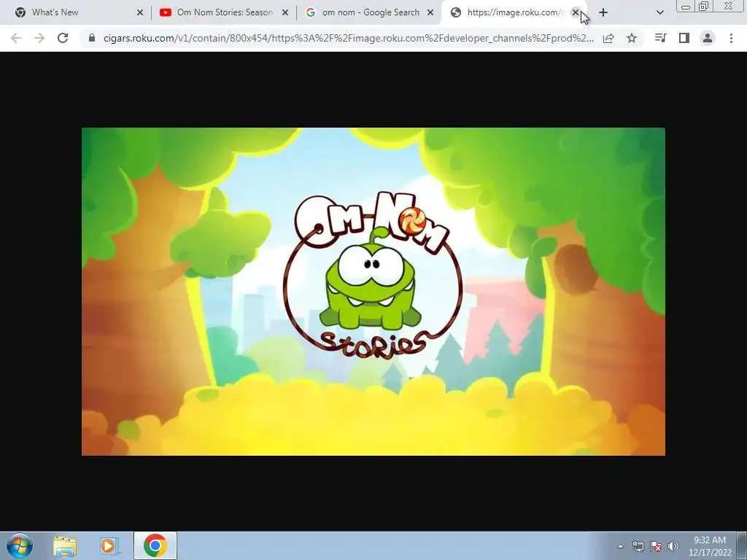Screen dimensions: 747x560
Task: Click the Chrome taskbar icon
Action: coord(155,545)
